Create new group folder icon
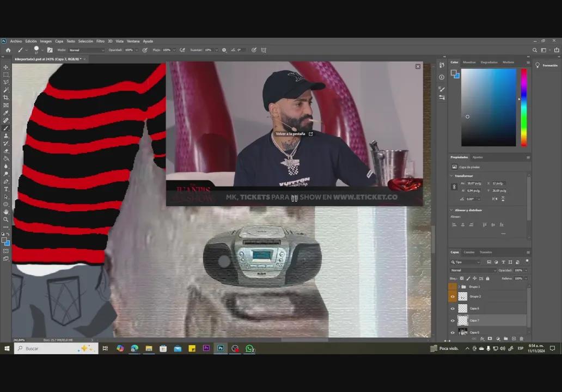This screenshot has height=392, width=562. tap(506, 339)
